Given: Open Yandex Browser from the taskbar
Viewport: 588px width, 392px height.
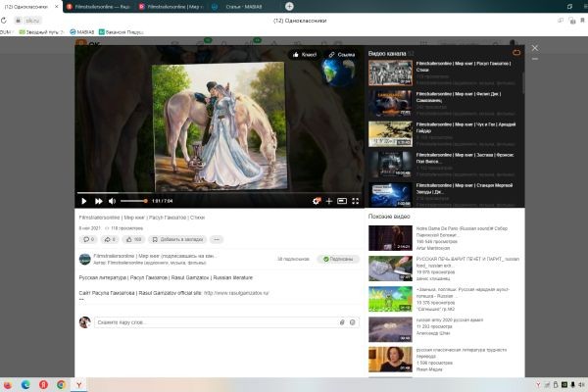Looking at the screenshot, I should [79, 385].
